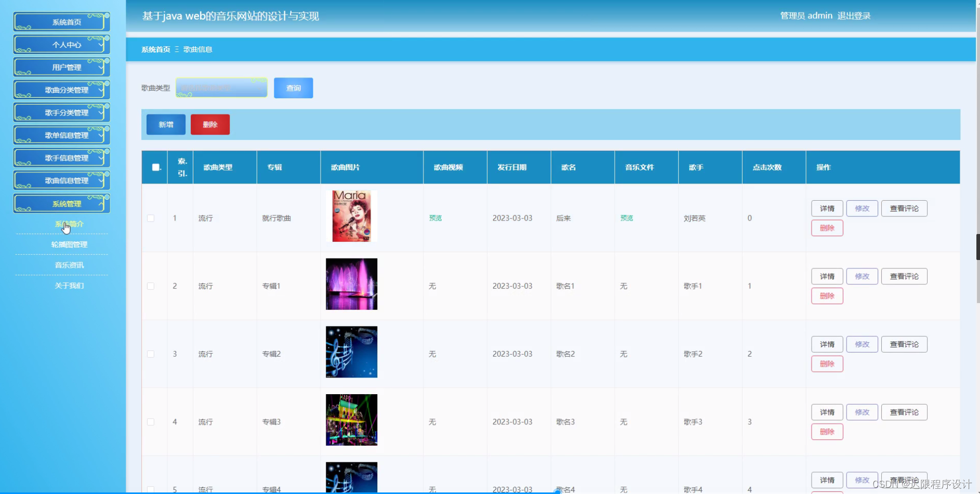
Task: Open the blue music note image for 专辑2
Action: tap(352, 352)
